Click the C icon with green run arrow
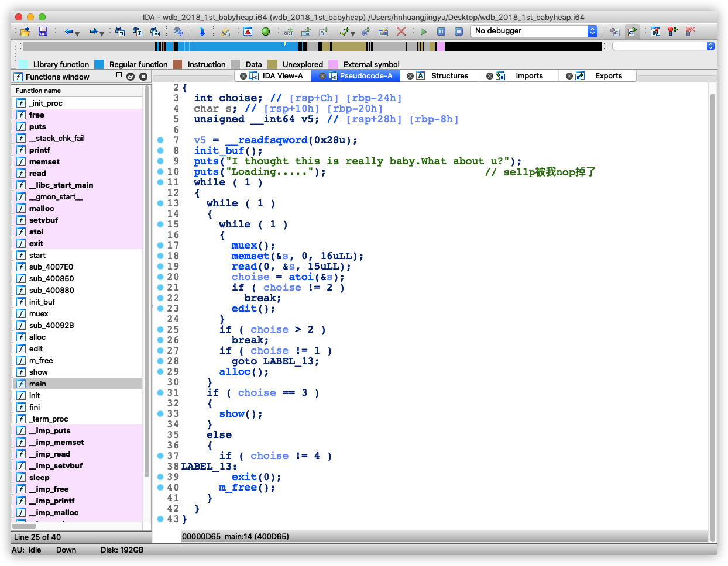Screen dimensions: 728x566 (x=632, y=32)
